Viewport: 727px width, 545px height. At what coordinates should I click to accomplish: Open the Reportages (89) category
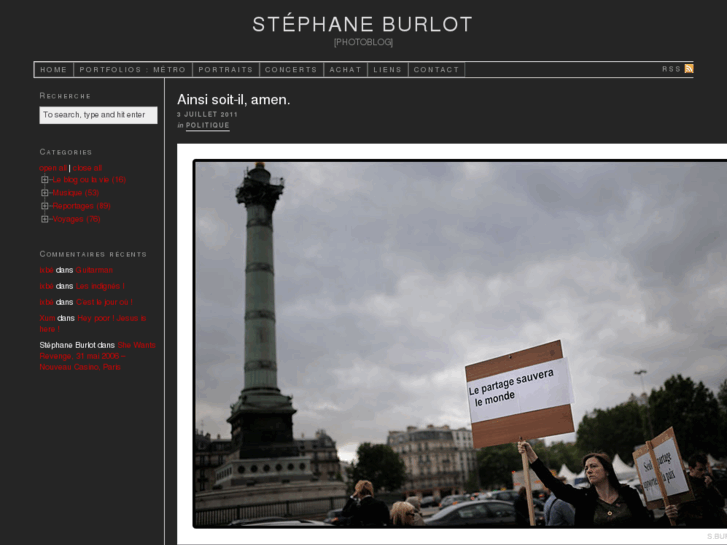[82, 205]
